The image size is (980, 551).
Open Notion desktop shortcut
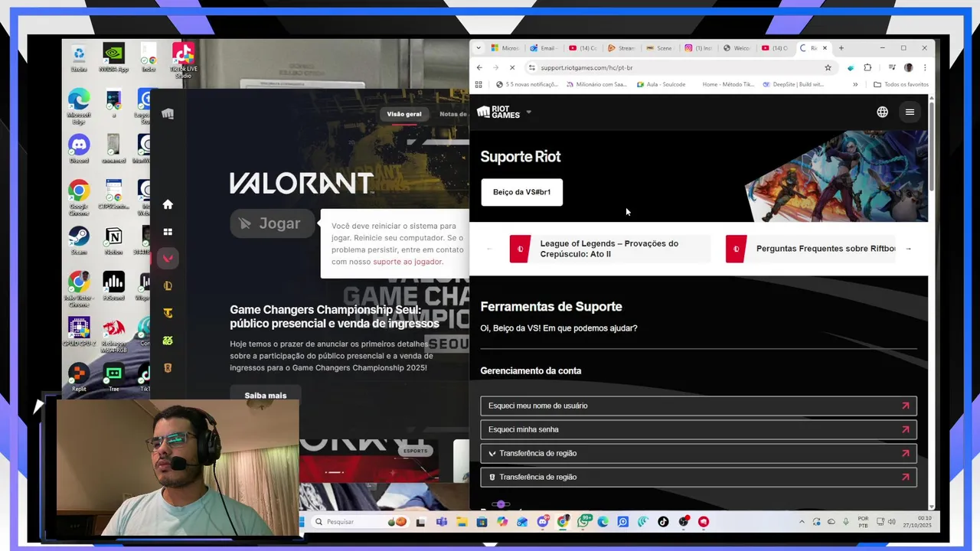(x=113, y=240)
